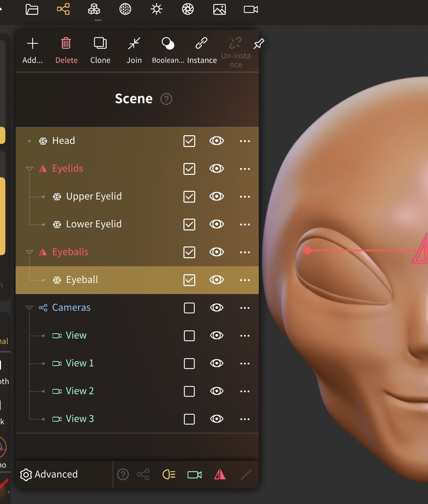
Task: Open the Background image menu
Action: [220, 9]
